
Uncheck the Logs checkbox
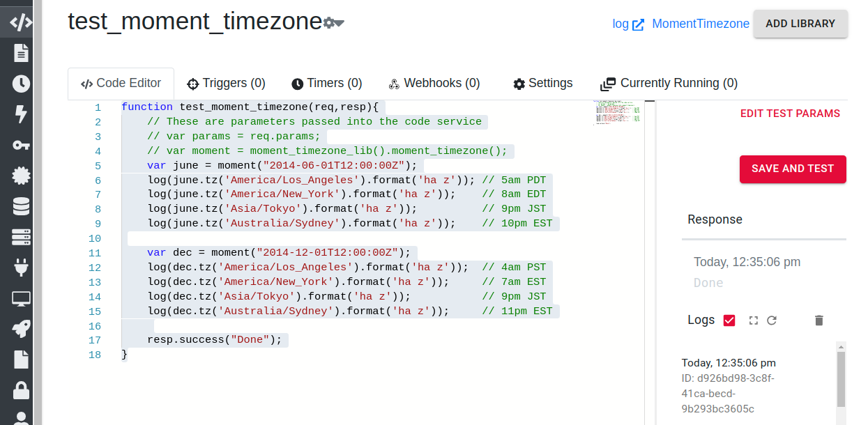pyautogui.click(x=729, y=320)
